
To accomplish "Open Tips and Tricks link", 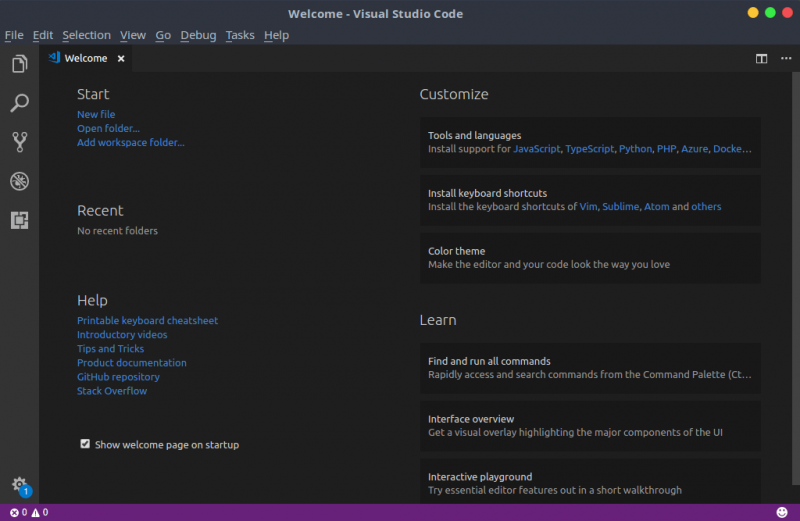I will pyautogui.click(x=110, y=349).
